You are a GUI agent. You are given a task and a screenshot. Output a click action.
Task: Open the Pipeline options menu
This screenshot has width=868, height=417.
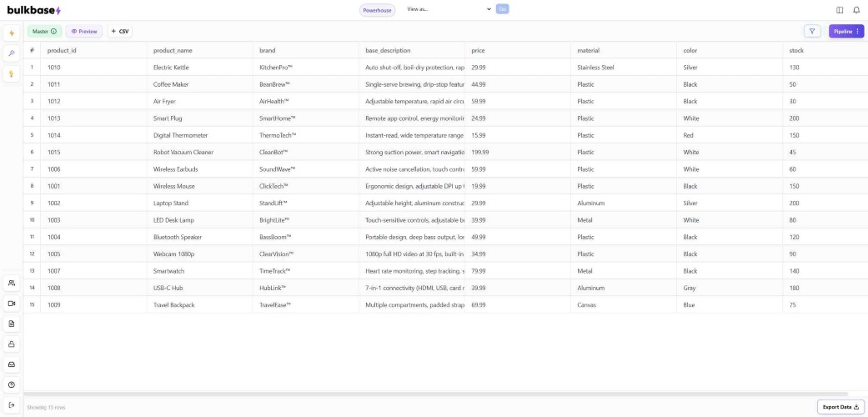click(845, 32)
